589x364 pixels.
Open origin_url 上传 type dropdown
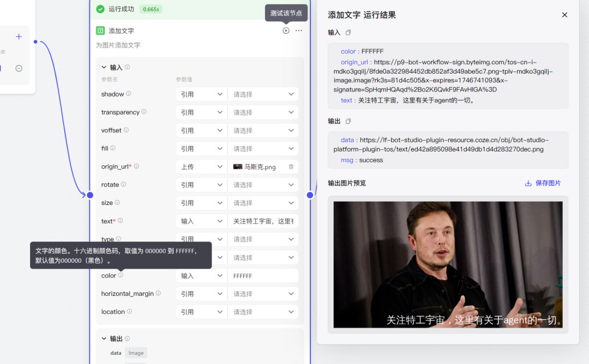point(201,167)
